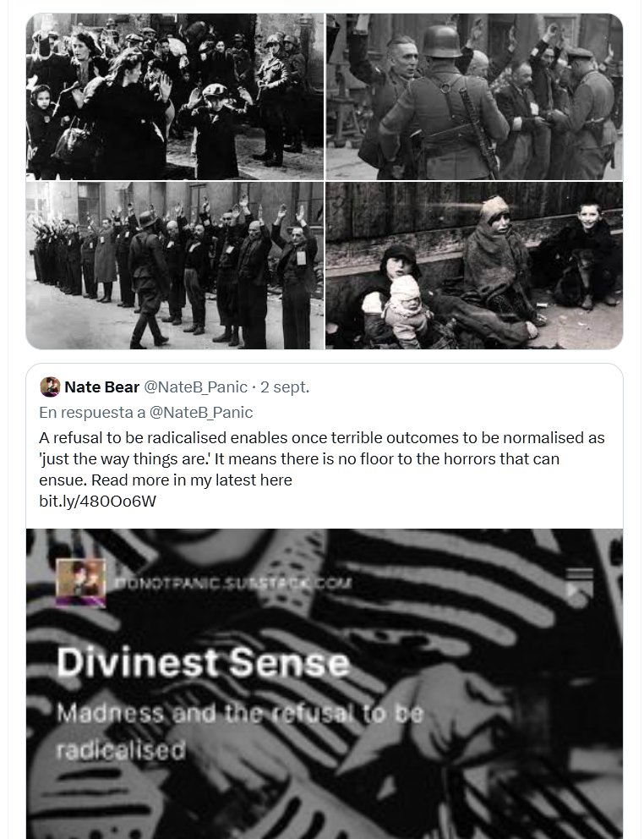This screenshot has width=644, height=839.
Task: Open the top-left crowd photo
Action: pyautogui.click(x=174, y=96)
